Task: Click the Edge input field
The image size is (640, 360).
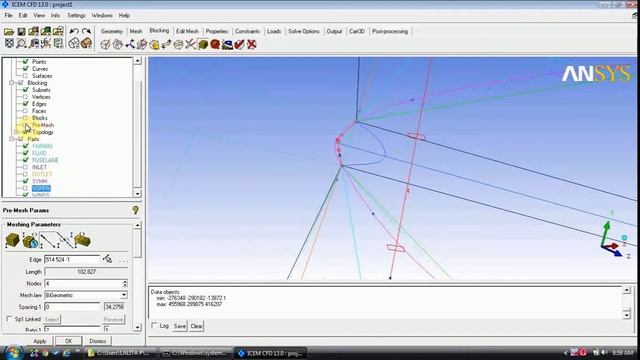Action: point(72,260)
